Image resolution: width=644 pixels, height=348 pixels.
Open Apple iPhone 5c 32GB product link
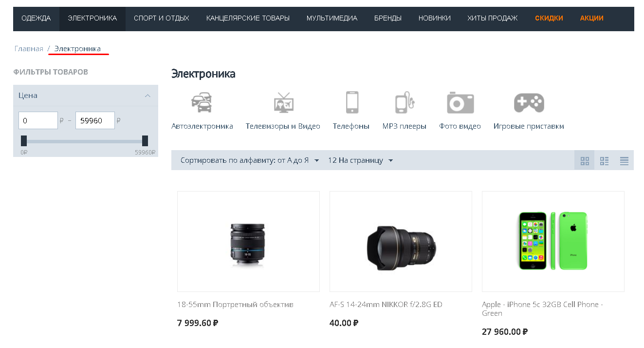(543, 309)
